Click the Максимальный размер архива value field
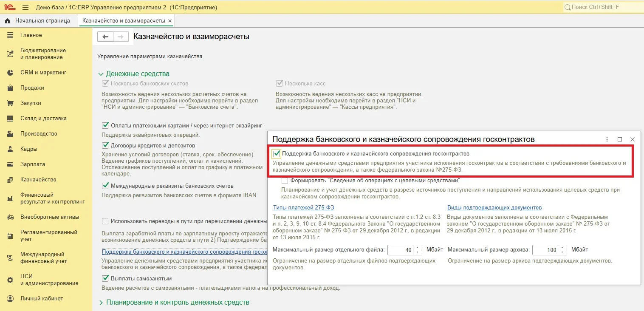The height and width of the screenshot is (311, 644). coord(545,250)
